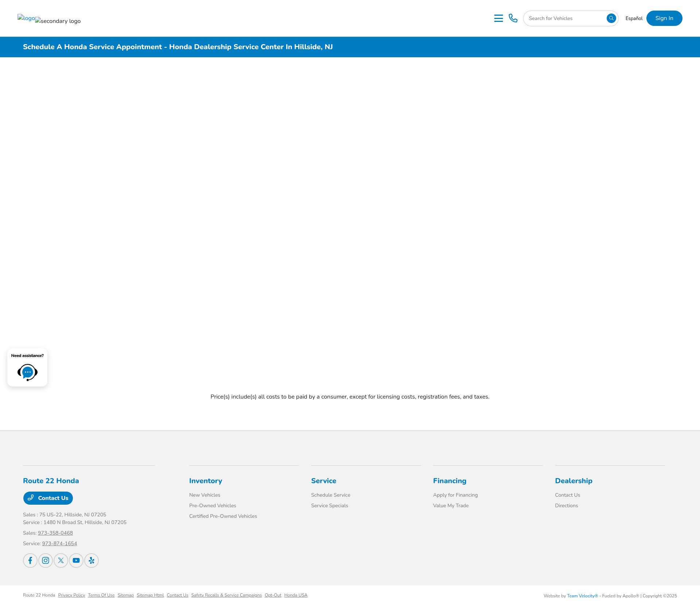
Task: Open Contact Us link in bottom bar
Action: 178,595
